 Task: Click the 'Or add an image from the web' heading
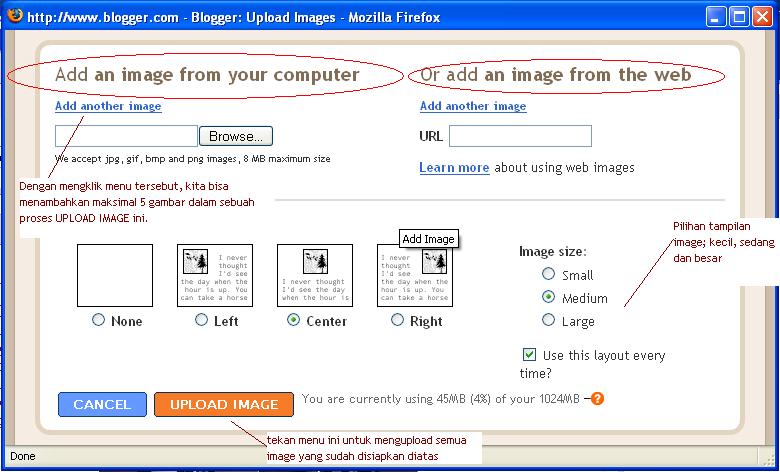click(556, 75)
